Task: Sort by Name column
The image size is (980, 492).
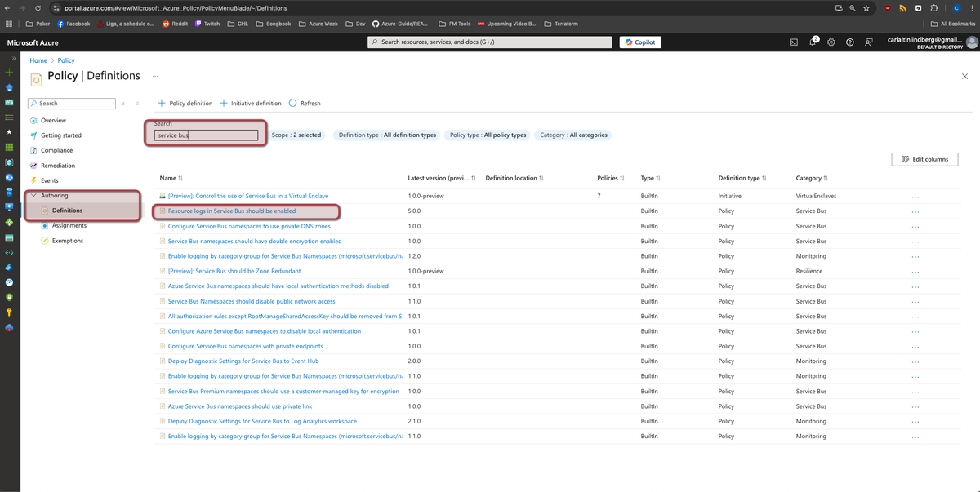Action: coord(171,178)
